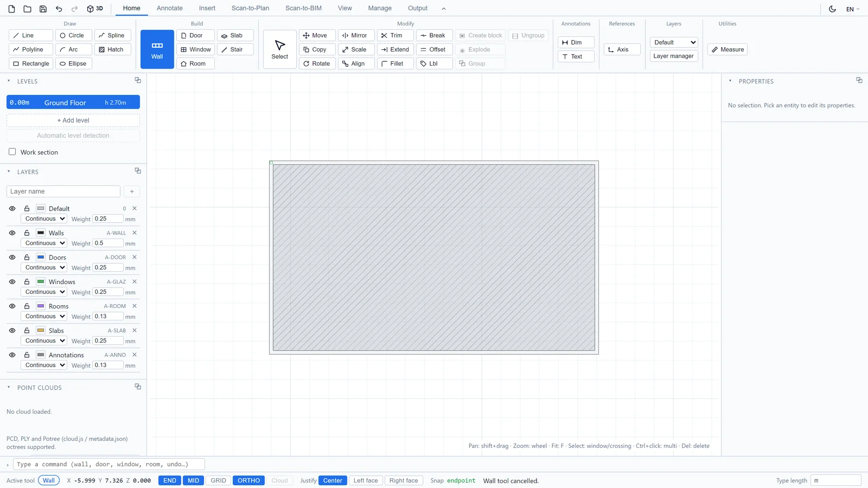Click the Fillet tool
Image resolution: width=868 pixels, height=488 pixels.
coord(395,63)
